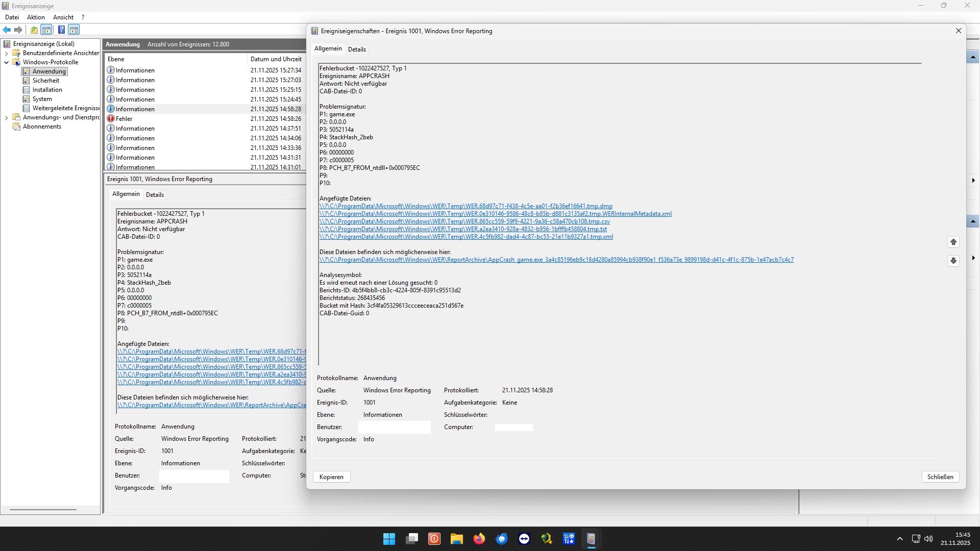Click the Back arrow in toolbar
The height and width of the screenshot is (551, 980).
7,30
